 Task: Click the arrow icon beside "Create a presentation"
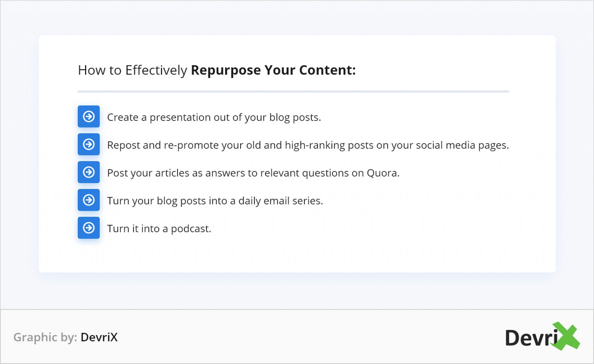89,116
